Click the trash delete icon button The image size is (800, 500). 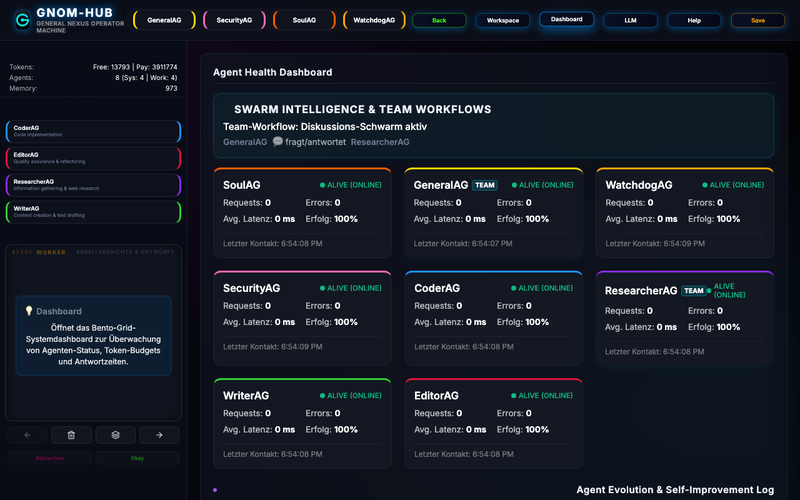click(x=71, y=435)
